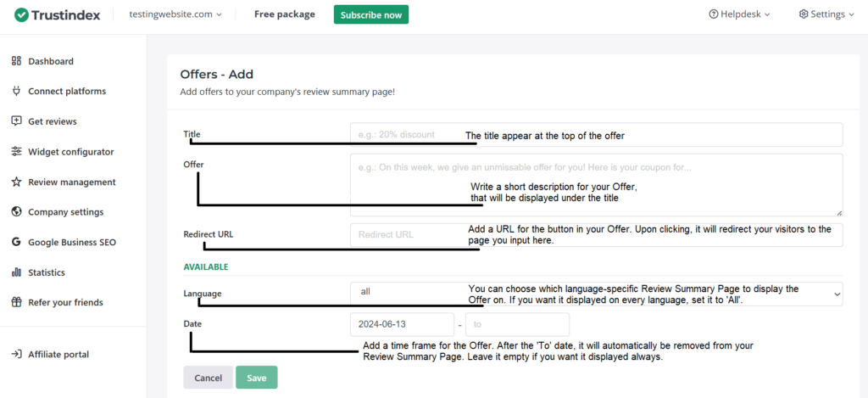The image size is (868, 398).
Task: Click the Trustindex logo checkmark icon
Action: click(x=21, y=14)
